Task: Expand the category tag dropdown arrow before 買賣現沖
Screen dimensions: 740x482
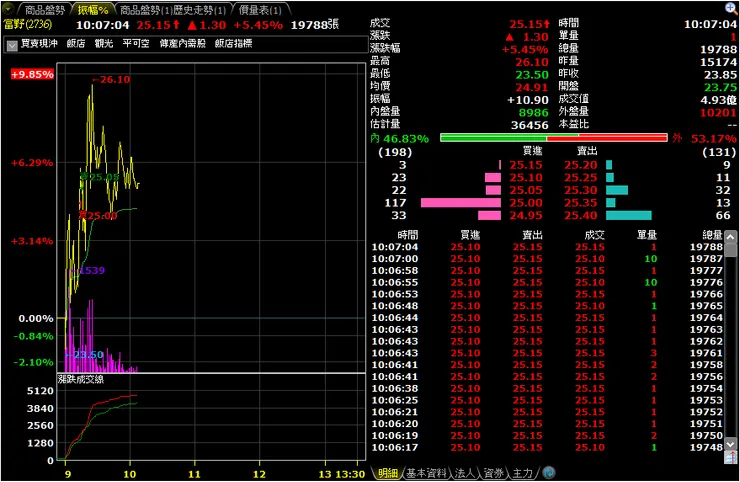Action: click(12, 45)
